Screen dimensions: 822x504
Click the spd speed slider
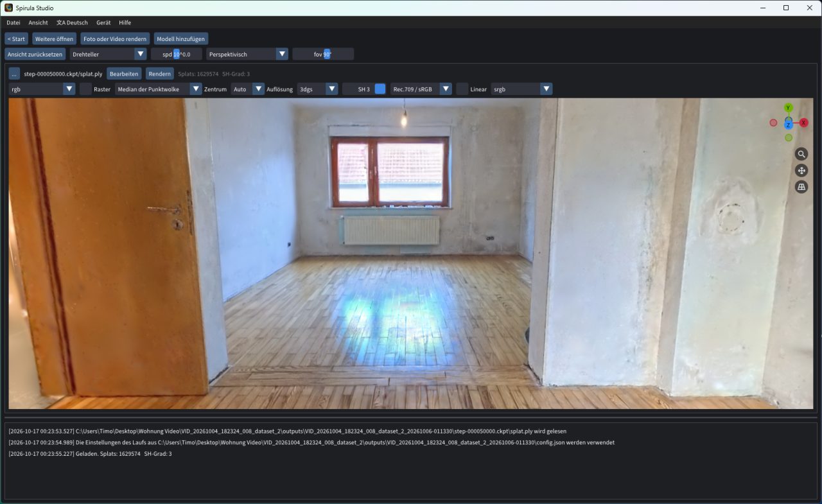pos(177,54)
